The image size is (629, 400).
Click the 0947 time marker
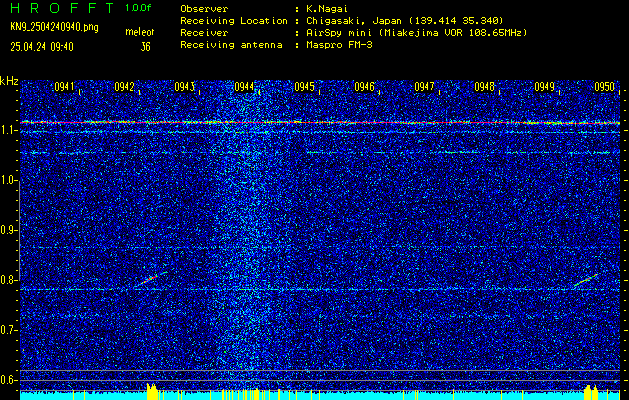coord(424,87)
